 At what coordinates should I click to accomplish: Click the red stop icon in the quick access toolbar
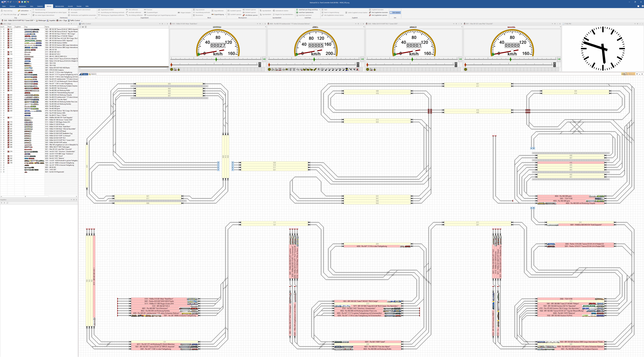tap(20, 2)
